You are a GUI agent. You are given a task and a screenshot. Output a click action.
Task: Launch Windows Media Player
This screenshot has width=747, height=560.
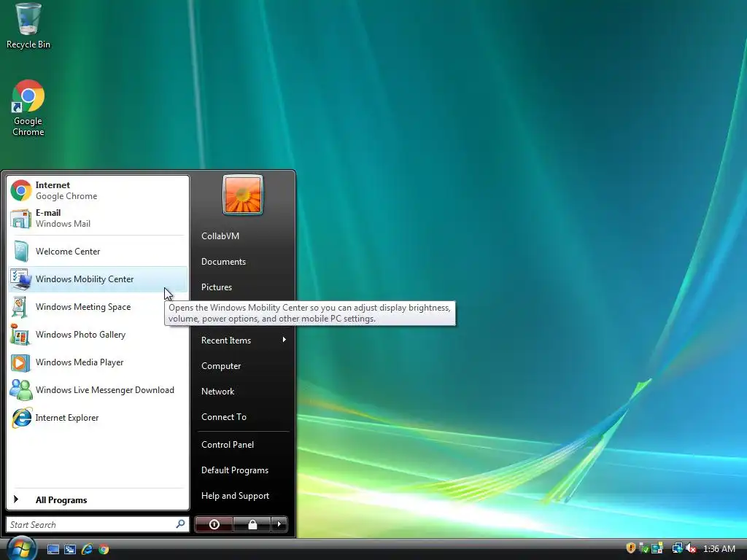click(x=97, y=362)
